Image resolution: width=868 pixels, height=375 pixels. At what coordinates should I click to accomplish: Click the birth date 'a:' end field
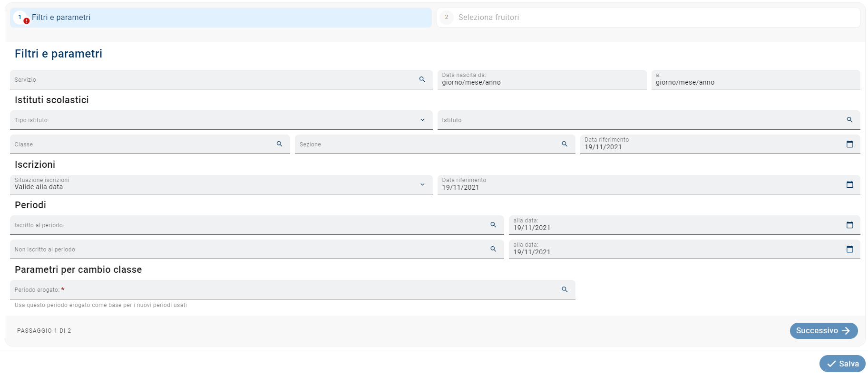coord(756,79)
